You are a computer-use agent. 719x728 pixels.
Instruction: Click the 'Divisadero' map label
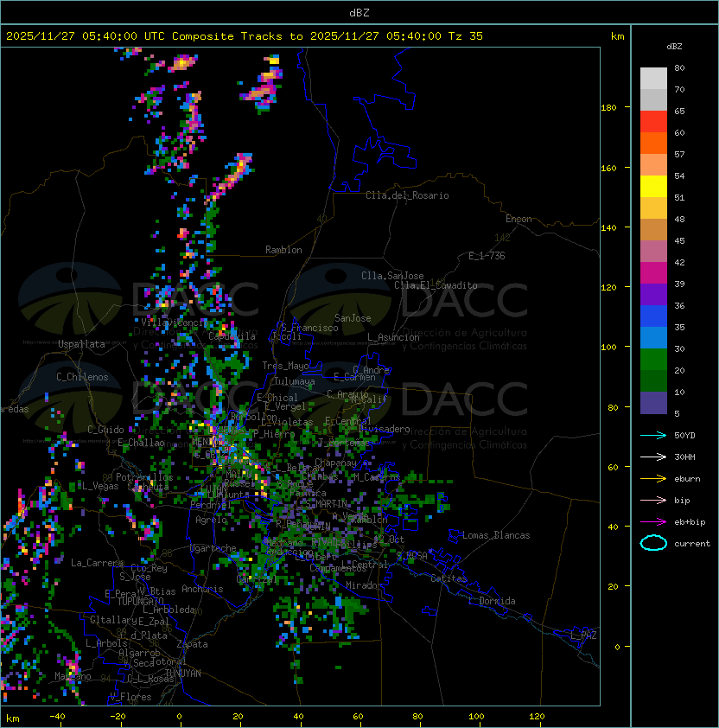pos(385,429)
